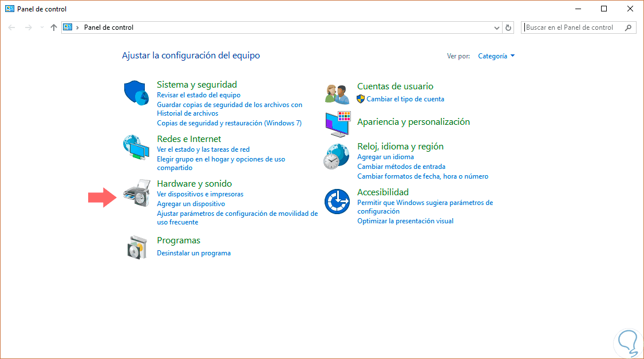The image size is (644, 359).
Task: Open Apariencia y personalización category
Action: pos(413,121)
